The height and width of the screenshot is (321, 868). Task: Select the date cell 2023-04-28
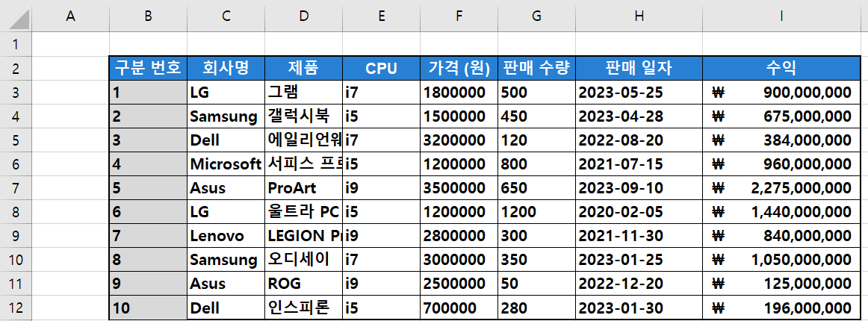pos(639,116)
